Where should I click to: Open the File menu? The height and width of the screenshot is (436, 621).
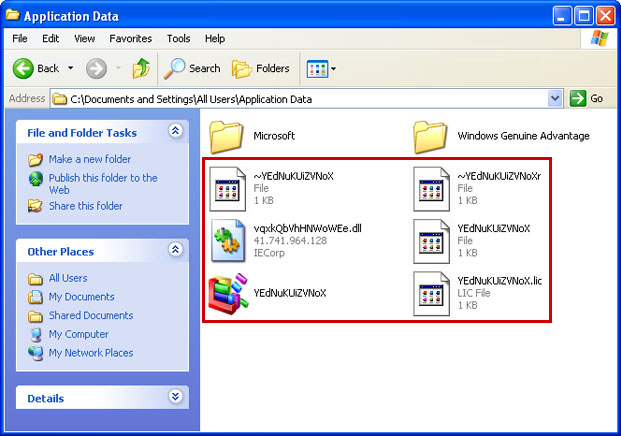20,38
